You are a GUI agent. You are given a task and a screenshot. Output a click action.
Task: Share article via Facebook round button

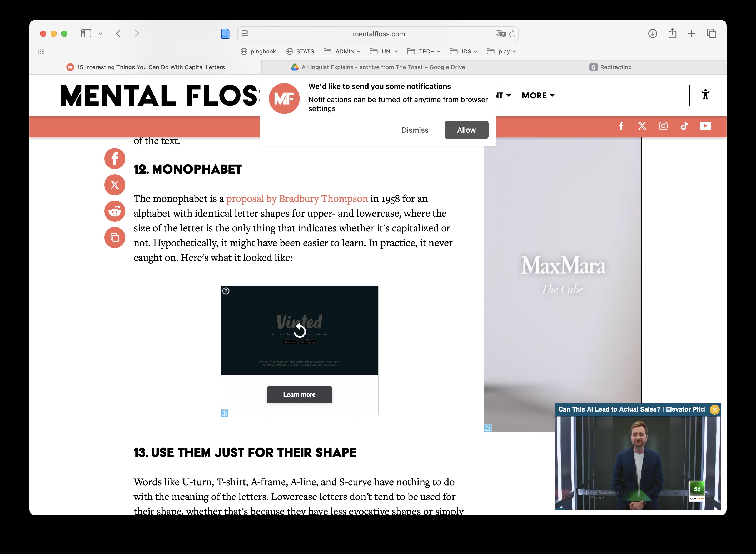point(115,159)
